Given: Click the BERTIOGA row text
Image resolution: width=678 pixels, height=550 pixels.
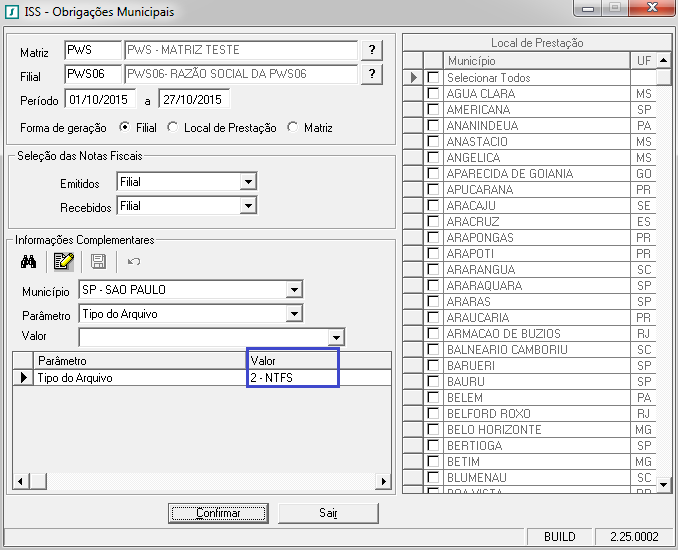Looking at the screenshot, I should coord(474,445).
